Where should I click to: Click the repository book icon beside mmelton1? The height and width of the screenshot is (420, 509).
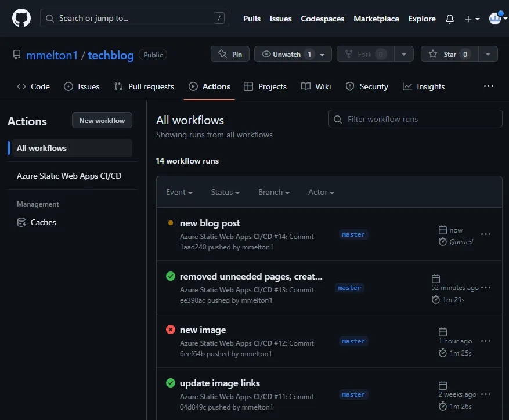pos(17,55)
